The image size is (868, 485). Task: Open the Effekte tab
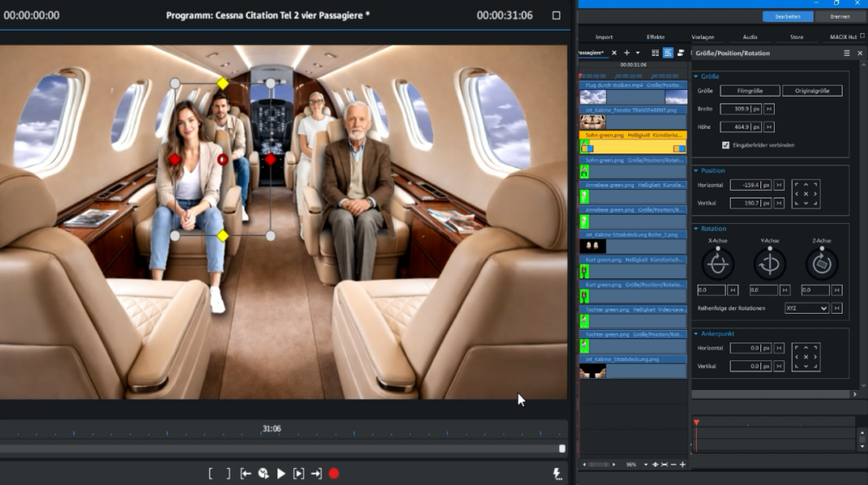pos(655,37)
